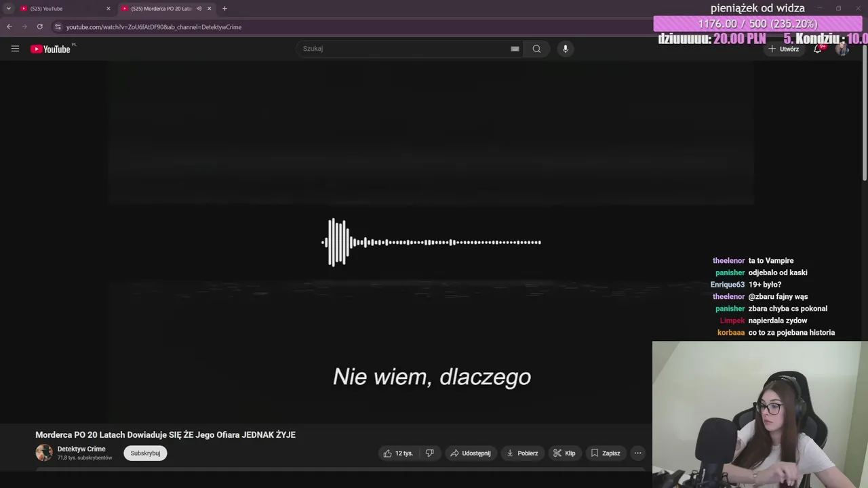This screenshot has width=868, height=488.
Task: Click the subtitle text Nie wiem, dlaczego
Action: click(432, 377)
